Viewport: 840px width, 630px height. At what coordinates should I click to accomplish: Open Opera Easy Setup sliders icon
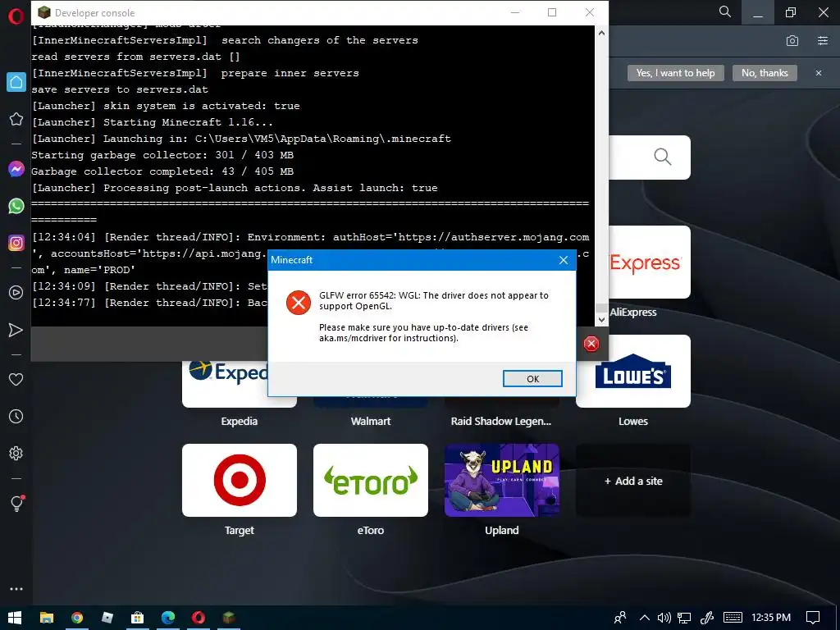pos(823,41)
